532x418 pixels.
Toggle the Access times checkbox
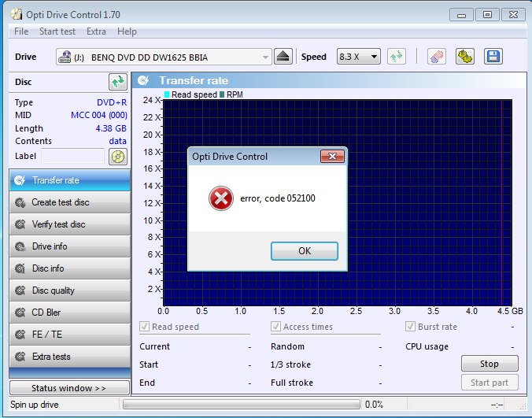(275, 327)
